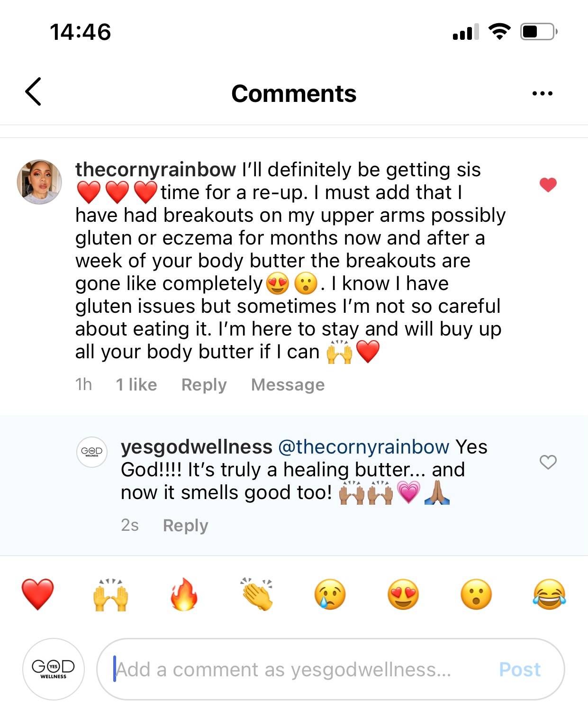Unlike thecornyrainbow's comment with red heart
Image resolution: width=588 pixels, height=709 pixels.
coord(548,185)
